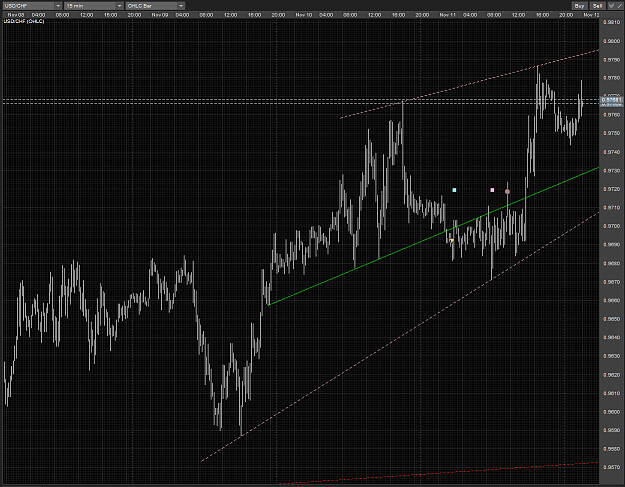Click the Nov 12 date label
The width and height of the screenshot is (625, 487).
tap(591, 15)
